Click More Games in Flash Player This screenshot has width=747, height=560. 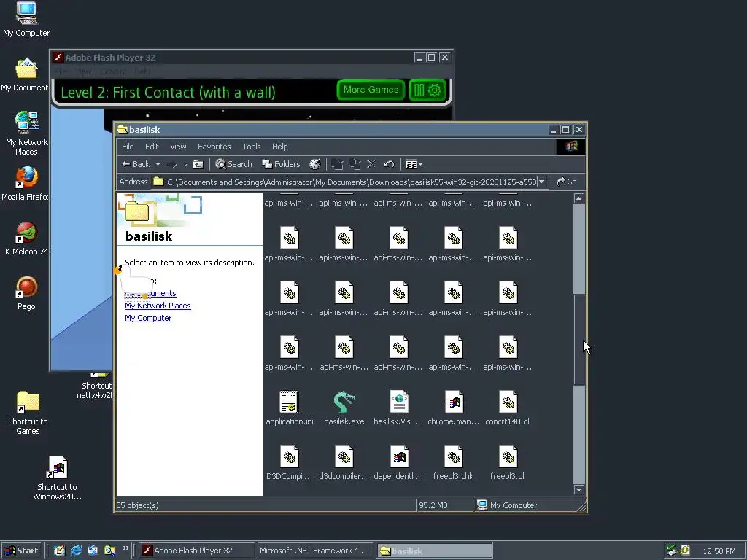(371, 90)
